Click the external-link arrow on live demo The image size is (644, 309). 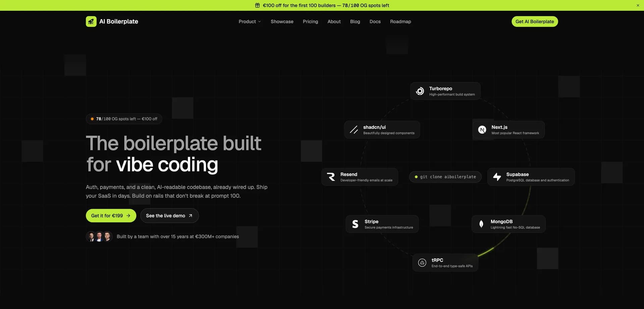(x=191, y=216)
